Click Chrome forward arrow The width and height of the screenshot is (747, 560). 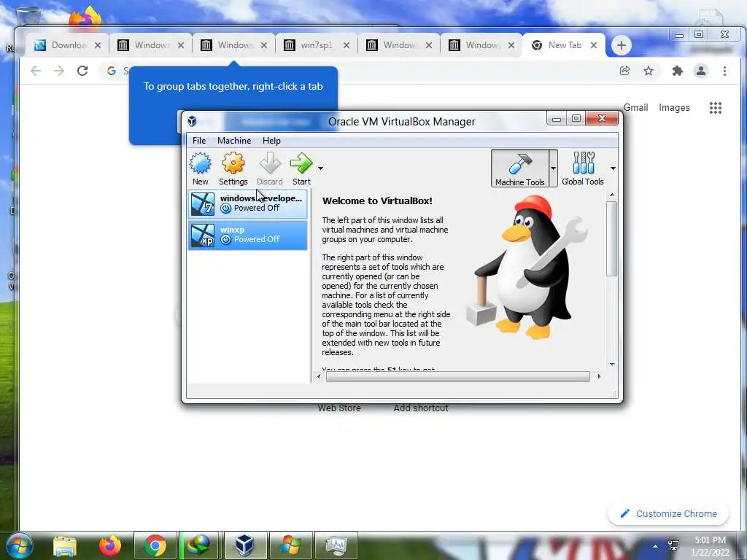click(59, 71)
